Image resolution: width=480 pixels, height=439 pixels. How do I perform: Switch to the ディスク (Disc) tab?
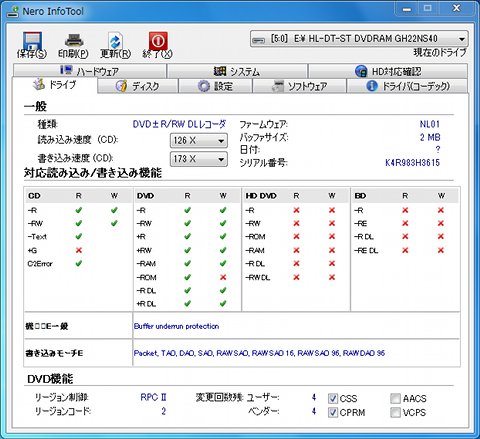pyautogui.click(x=138, y=86)
